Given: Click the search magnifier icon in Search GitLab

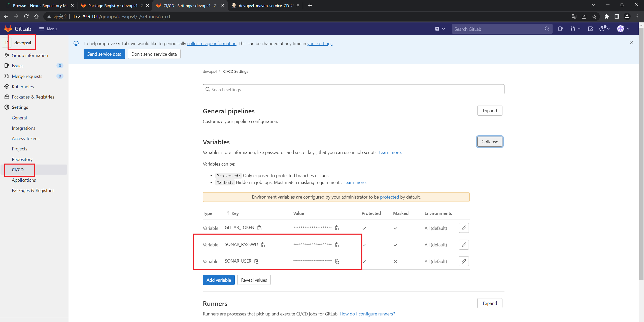Looking at the screenshot, I should [547, 29].
